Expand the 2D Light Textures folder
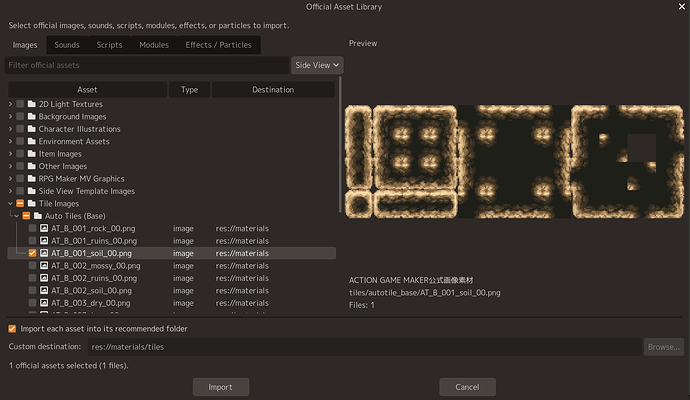 tap(11, 104)
